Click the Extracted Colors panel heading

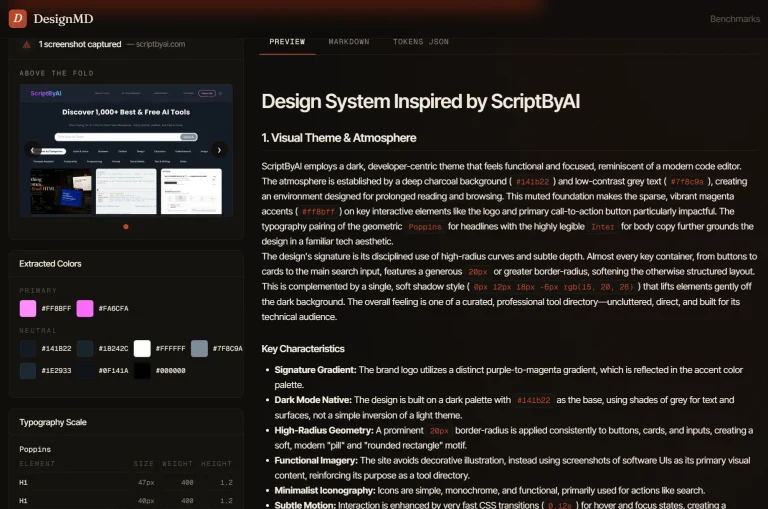50,264
